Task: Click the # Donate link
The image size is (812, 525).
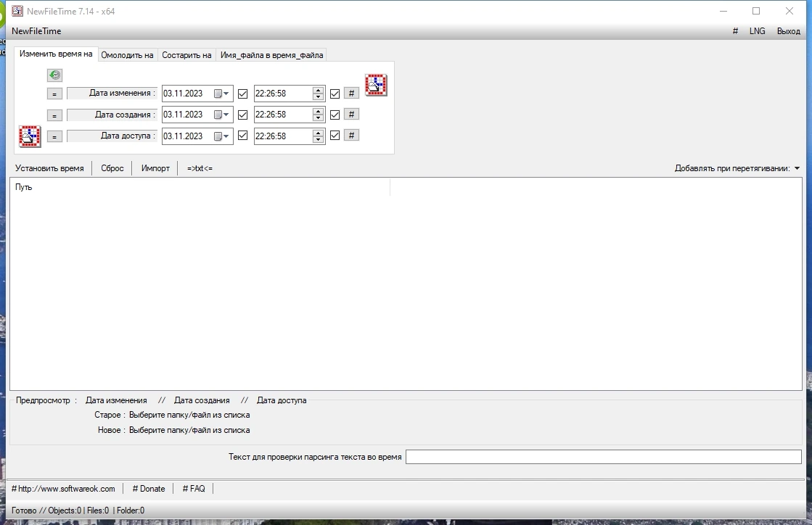Action: [x=149, y=488]
